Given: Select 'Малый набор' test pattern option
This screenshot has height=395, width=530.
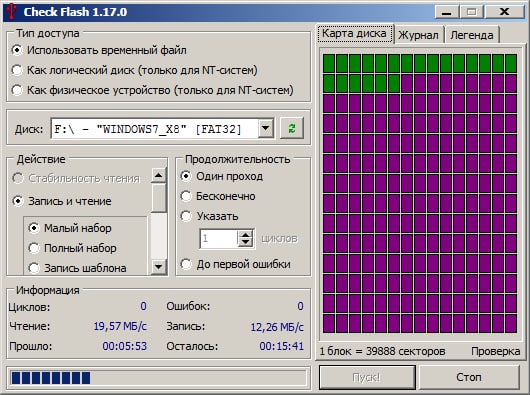Looking at the screenshot, I should [x=70, y=228].
